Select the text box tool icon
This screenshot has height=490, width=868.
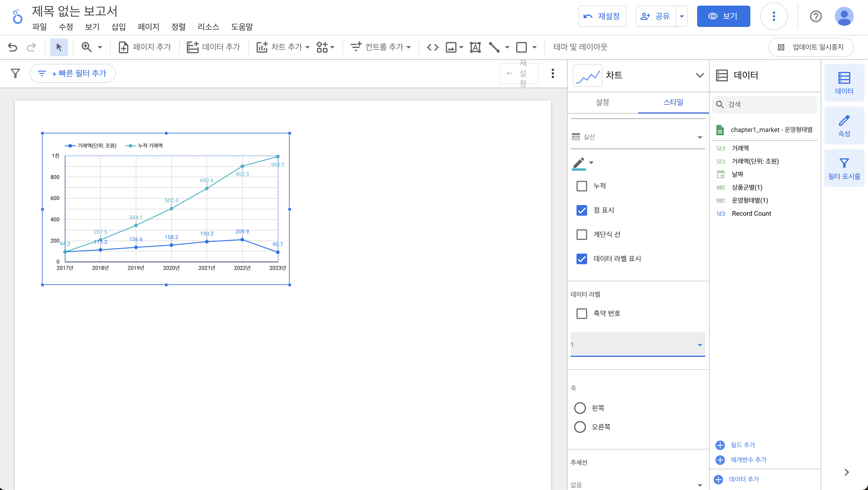[x=475, y=47]
